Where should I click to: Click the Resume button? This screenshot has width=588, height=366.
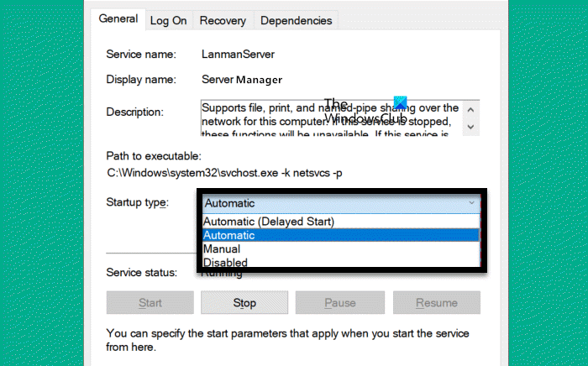(x=437, y=302)
